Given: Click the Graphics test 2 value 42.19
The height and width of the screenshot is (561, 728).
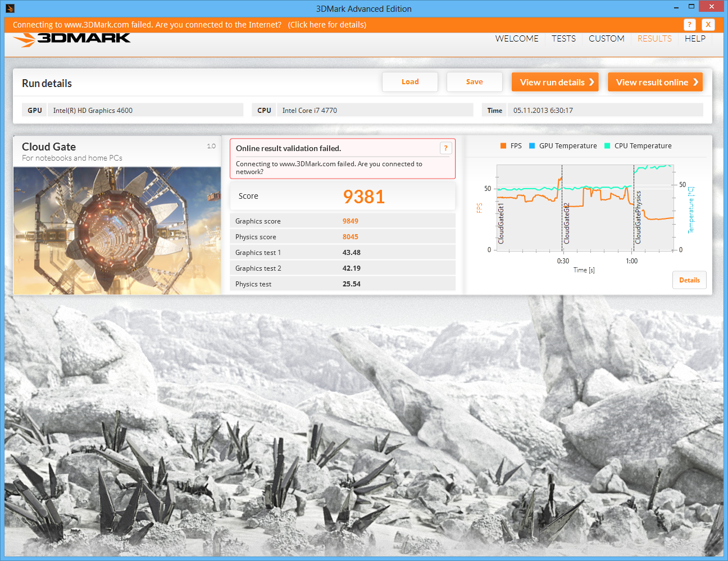Looking at the screenshot, I should 352,268.
